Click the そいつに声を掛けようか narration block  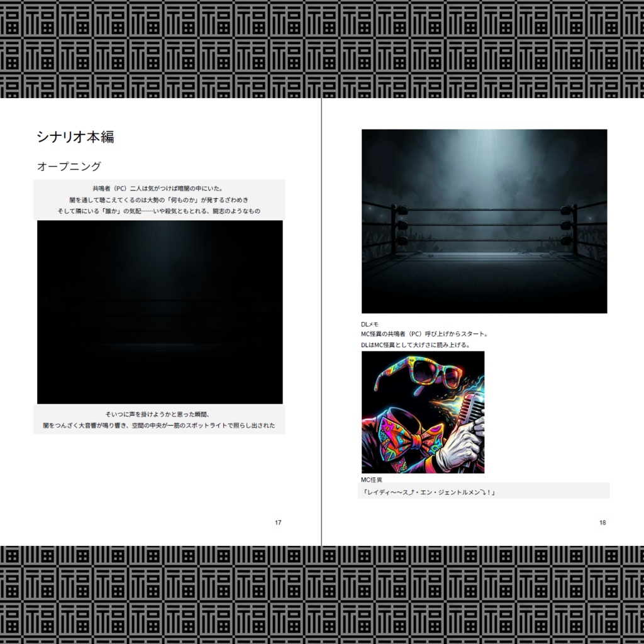160,418
